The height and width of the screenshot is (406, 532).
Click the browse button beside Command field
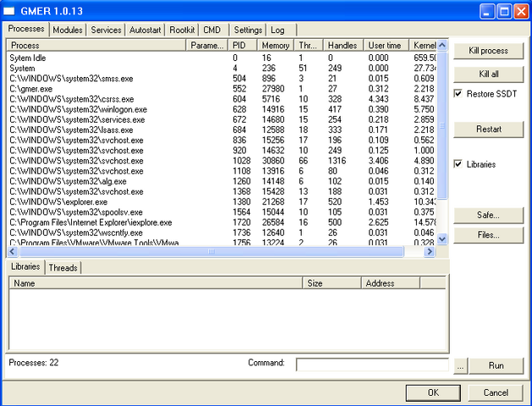pyautogui.click(x=460, y=365)
